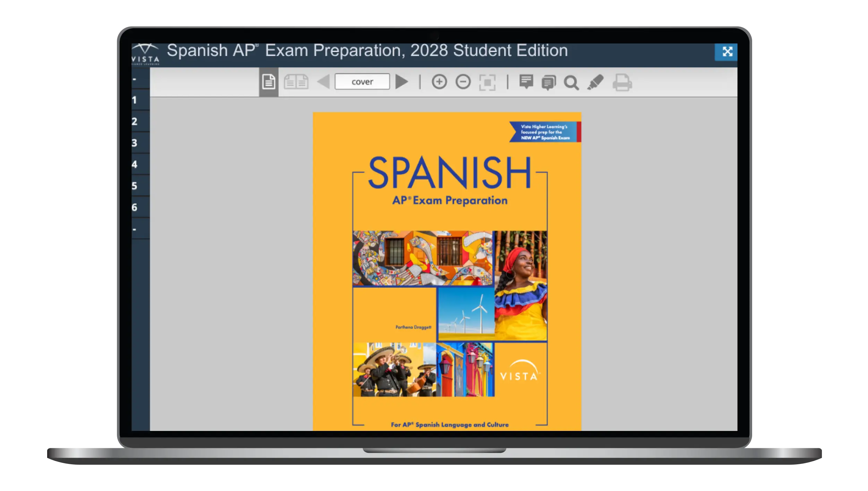Click the Vista logo in the header
The width and height of the screenshot is (868, 491).
[x=145, y=54]
